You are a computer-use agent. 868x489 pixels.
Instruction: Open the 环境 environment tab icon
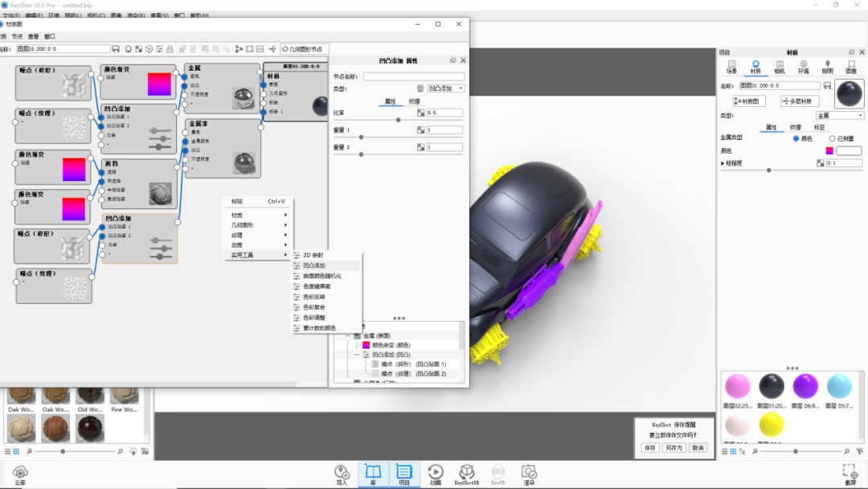[803, 67]
